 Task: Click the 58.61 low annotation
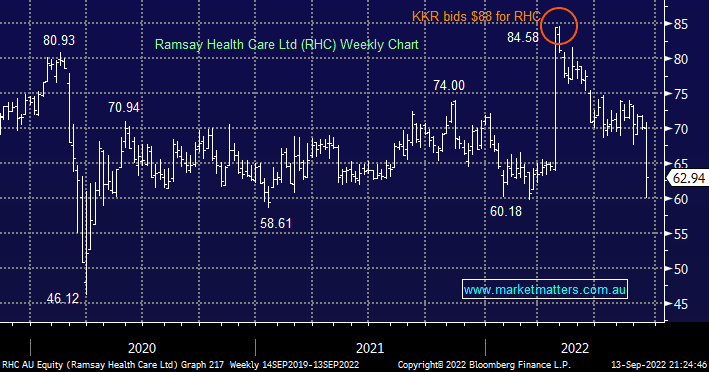pyautogui.click(x=276, y=223)
